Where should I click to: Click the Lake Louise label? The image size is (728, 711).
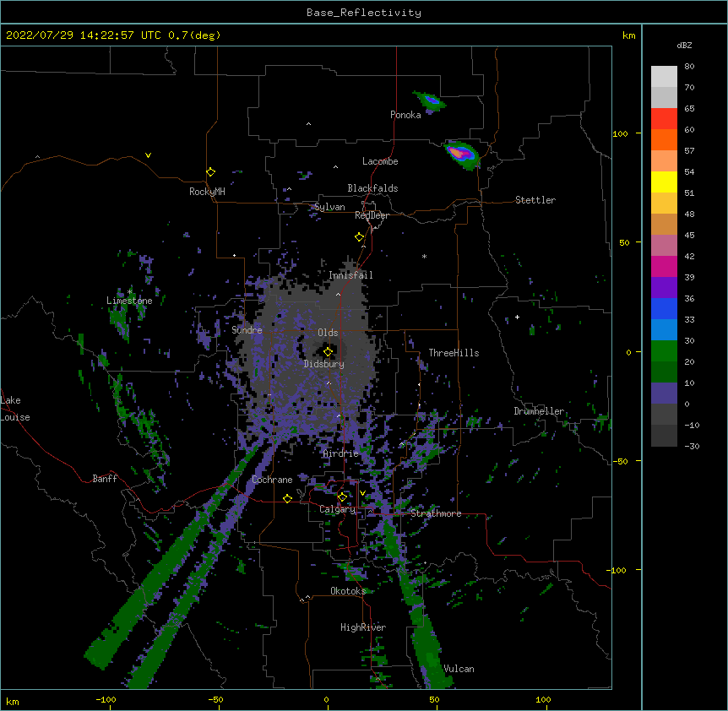[15, 409]
